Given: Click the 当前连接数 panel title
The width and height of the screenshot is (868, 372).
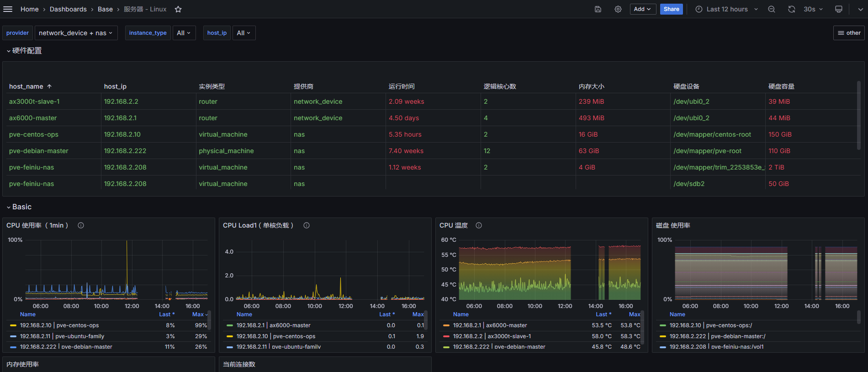Looking at the screenshot, I should tap(239, 364).
